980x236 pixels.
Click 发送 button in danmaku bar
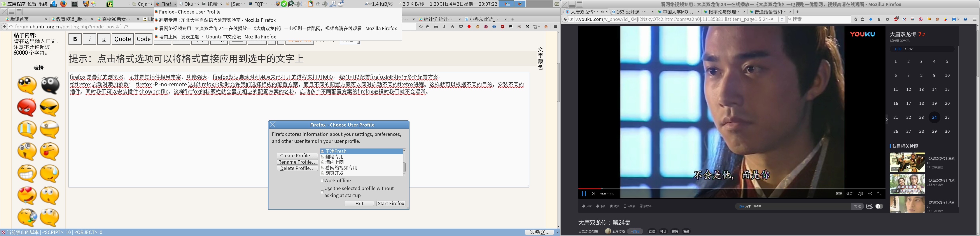857,206
